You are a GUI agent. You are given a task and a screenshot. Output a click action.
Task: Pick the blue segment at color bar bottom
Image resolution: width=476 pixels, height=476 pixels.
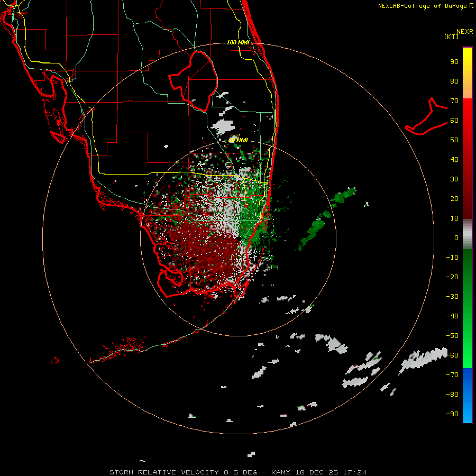pyautogui.click(x=467, y=396)
